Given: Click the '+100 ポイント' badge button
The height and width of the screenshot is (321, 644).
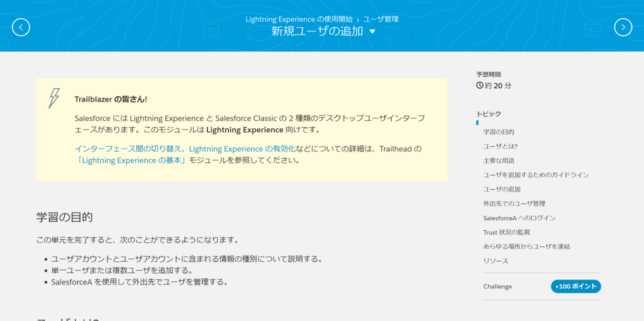Looking at the screenshot, I should point(576,286).
